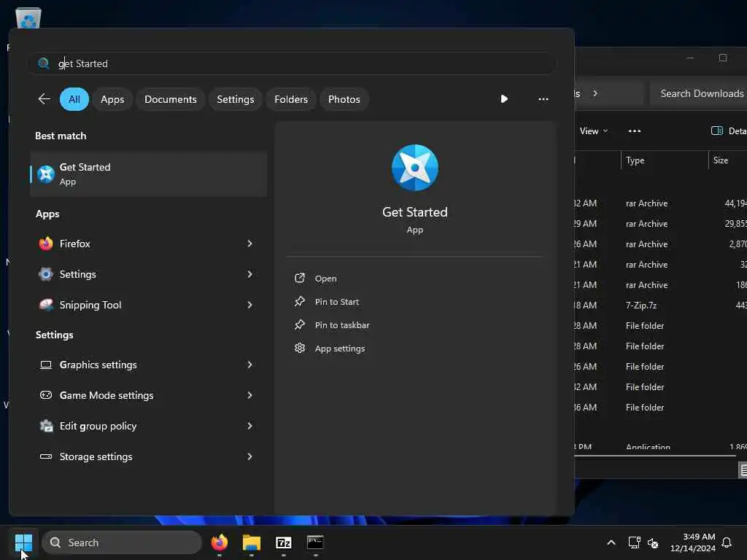
Task: Open the see more dots in Explorer toolbar
Action: (x=634, y=131)
